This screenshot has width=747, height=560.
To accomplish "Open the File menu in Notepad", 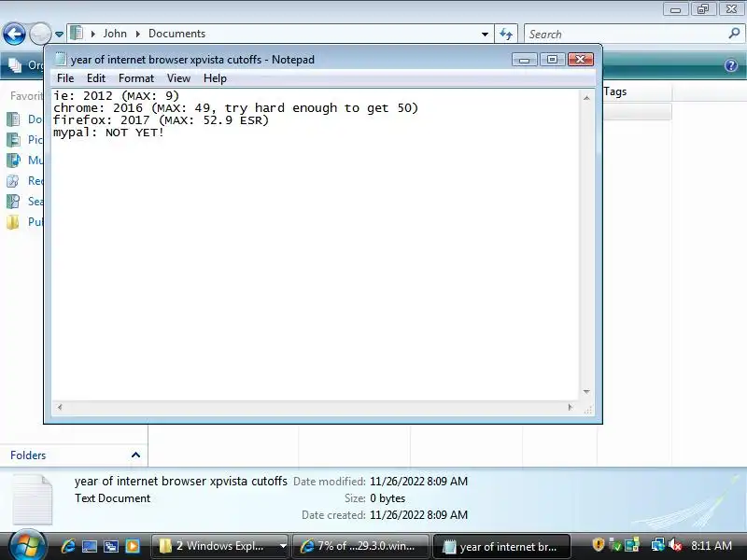I will [x=65, y=78].
